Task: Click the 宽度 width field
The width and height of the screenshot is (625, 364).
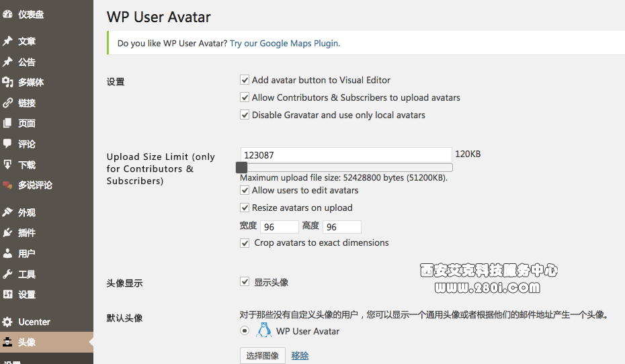Action: coord(280,226)
